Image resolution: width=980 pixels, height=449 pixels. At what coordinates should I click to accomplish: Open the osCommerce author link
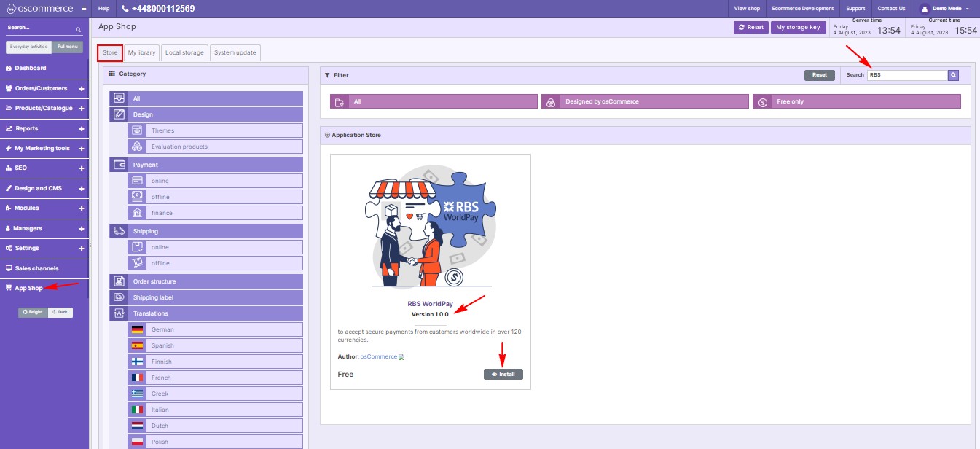(377, 356)
